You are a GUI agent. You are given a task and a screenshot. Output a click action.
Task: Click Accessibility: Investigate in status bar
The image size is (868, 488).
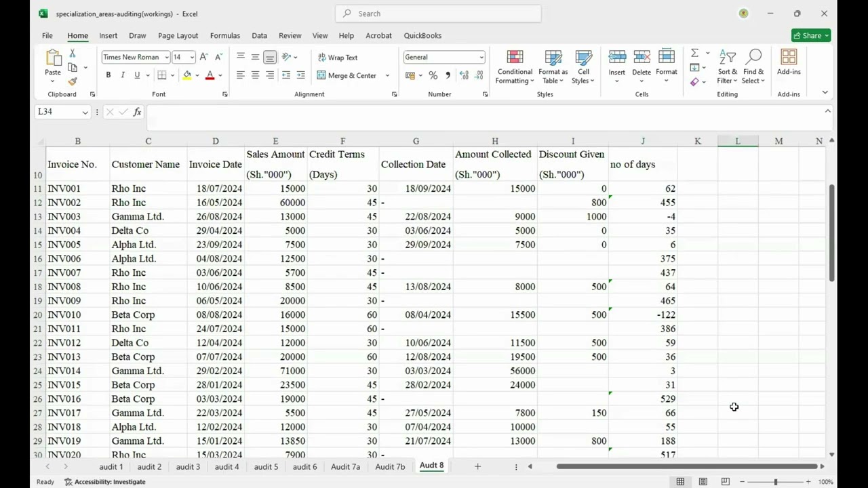tap(105, 482)
